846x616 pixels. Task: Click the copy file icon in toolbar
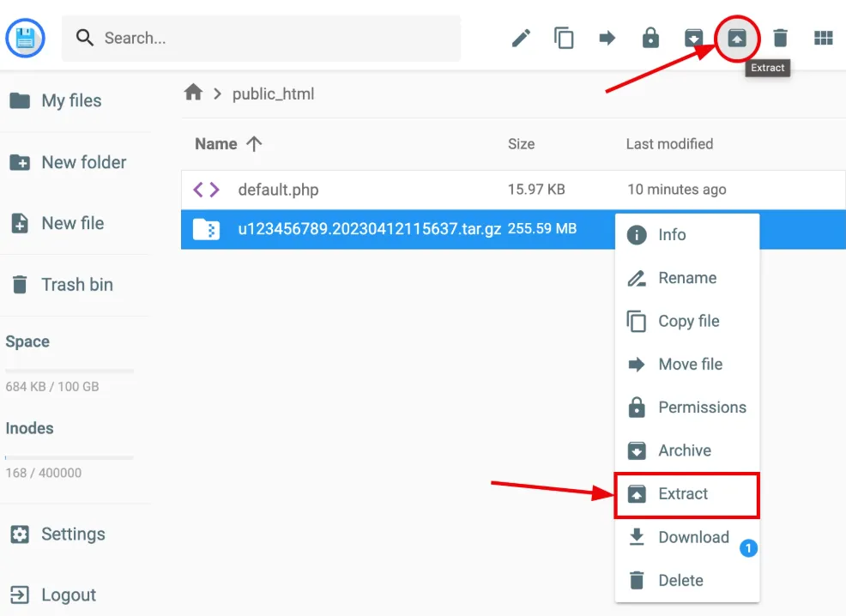click(x=564, y=39)
